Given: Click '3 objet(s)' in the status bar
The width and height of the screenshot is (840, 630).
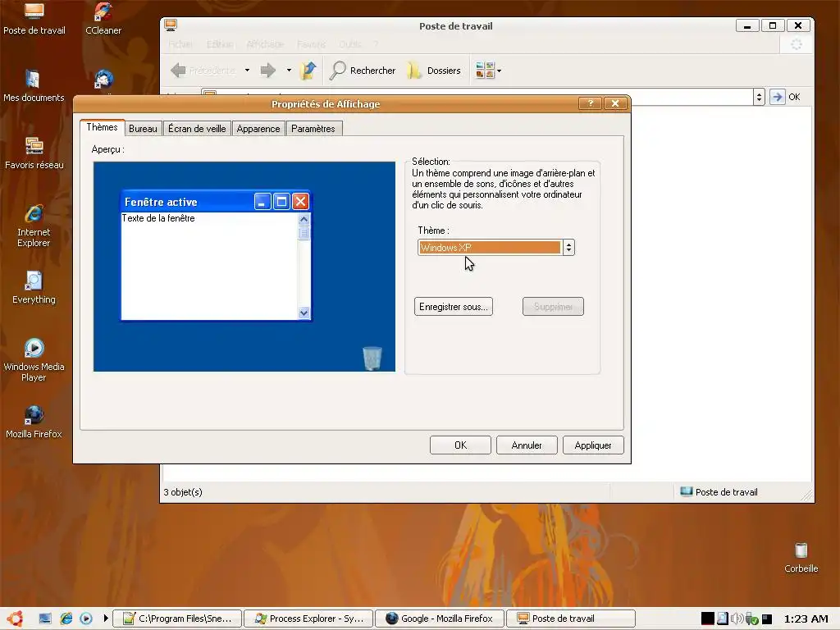Looking at the screenshot, I should point(183,492).
